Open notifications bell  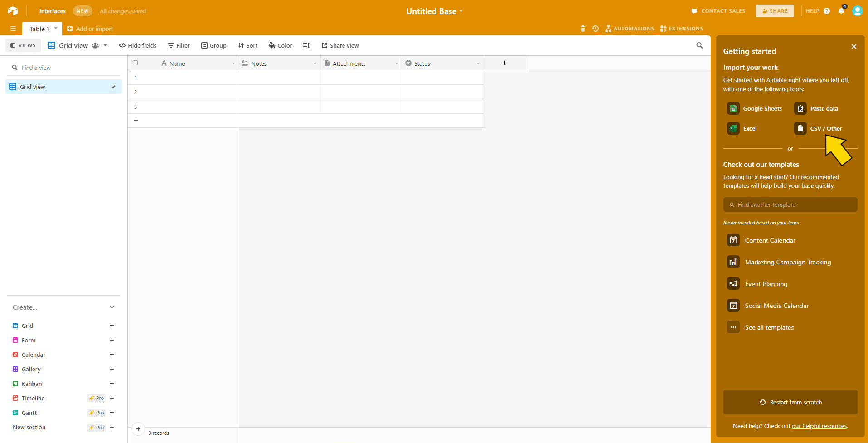point(841,11)
